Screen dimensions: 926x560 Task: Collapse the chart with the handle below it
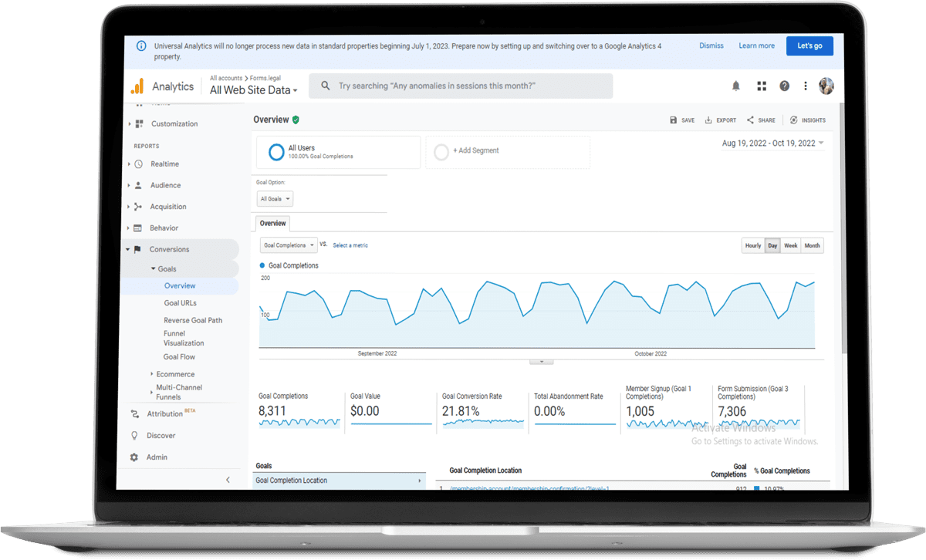point(541,361)
